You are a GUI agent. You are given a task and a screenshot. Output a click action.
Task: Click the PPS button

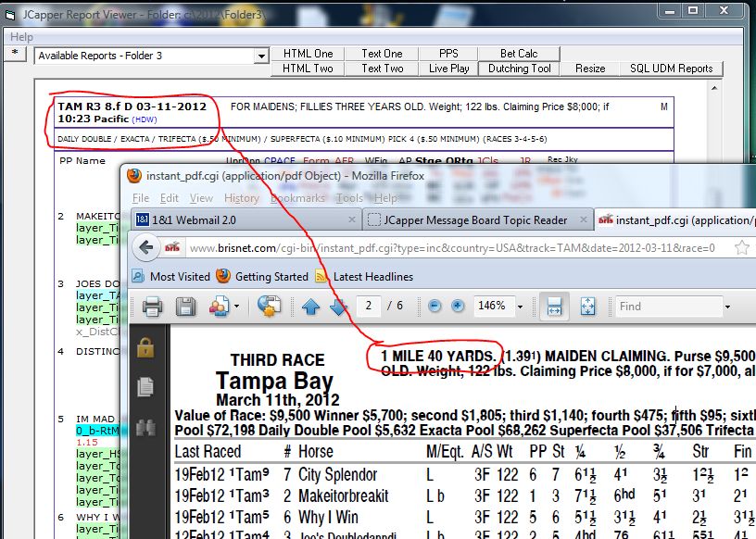pos(448,54)
